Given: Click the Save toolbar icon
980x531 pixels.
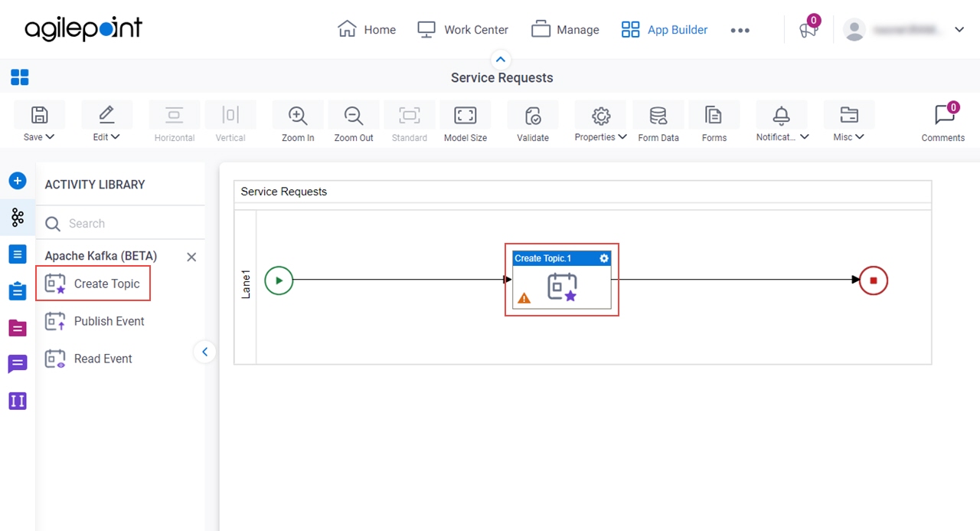Looking at the screenshot, I should point(39,115).
